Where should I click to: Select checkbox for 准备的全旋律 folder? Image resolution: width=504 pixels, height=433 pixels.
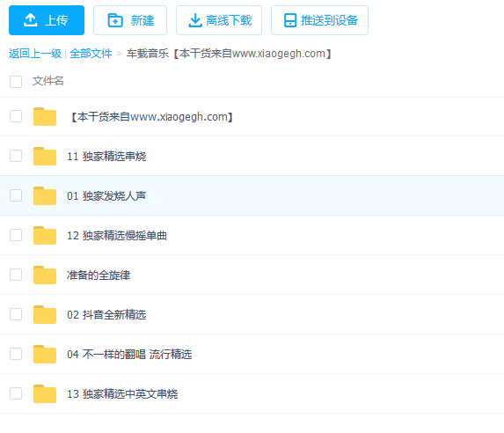[x=16, y=275]
